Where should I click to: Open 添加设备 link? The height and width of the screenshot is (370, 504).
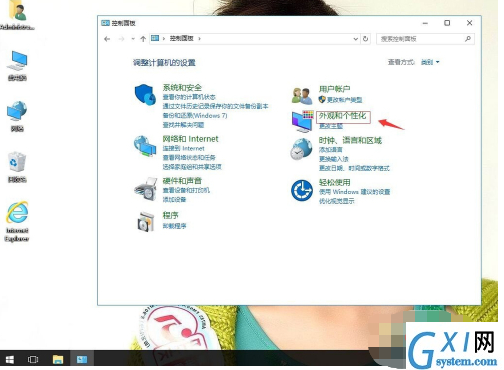click(174, 200)
